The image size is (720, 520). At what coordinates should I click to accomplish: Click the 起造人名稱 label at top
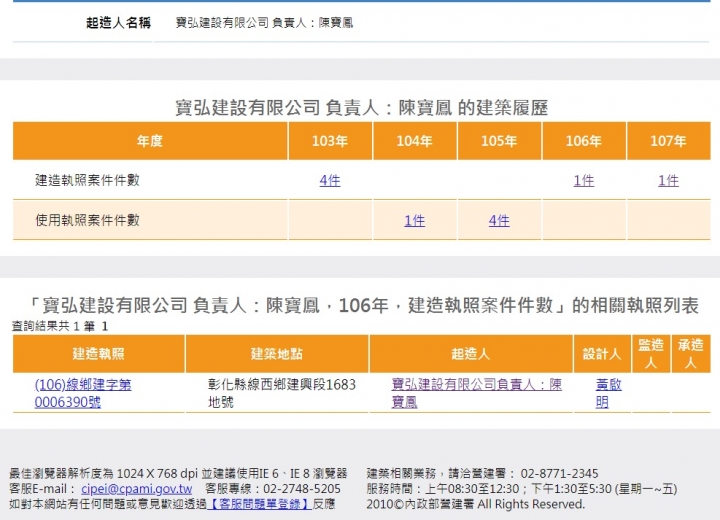click(118, 23)
